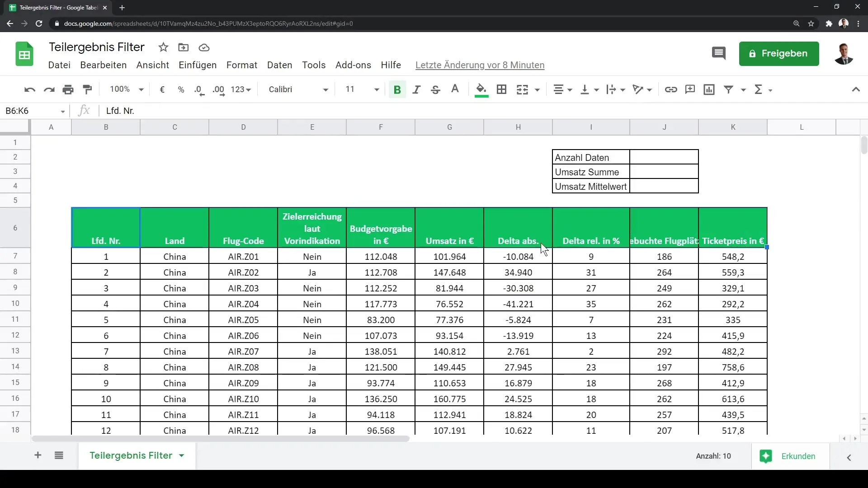The height and width of the screenshot is (488, 868).
Task: Apply euro currency format
Action: tap(162, 89)
